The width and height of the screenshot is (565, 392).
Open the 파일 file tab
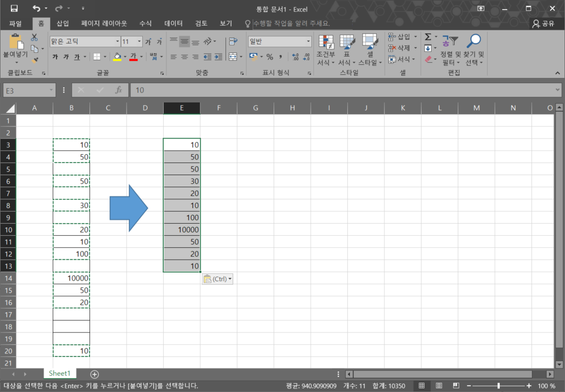(16, 24)
